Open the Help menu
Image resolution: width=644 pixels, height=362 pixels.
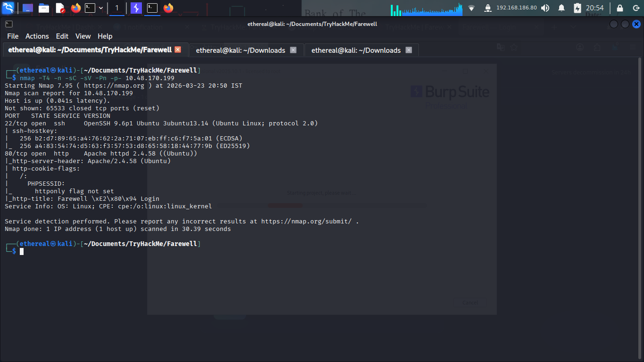pos(105,36)
